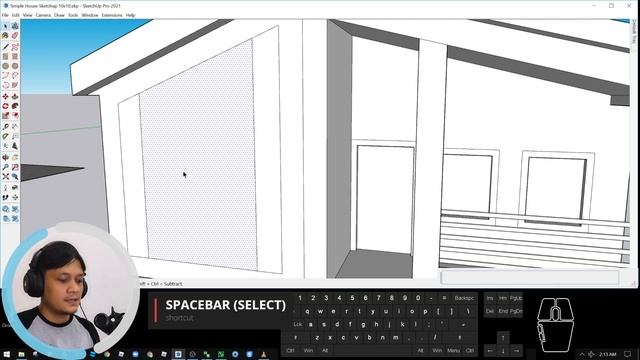Click the Make Component tool
Viewport: 640px width, 360px height.
[15, 26]
